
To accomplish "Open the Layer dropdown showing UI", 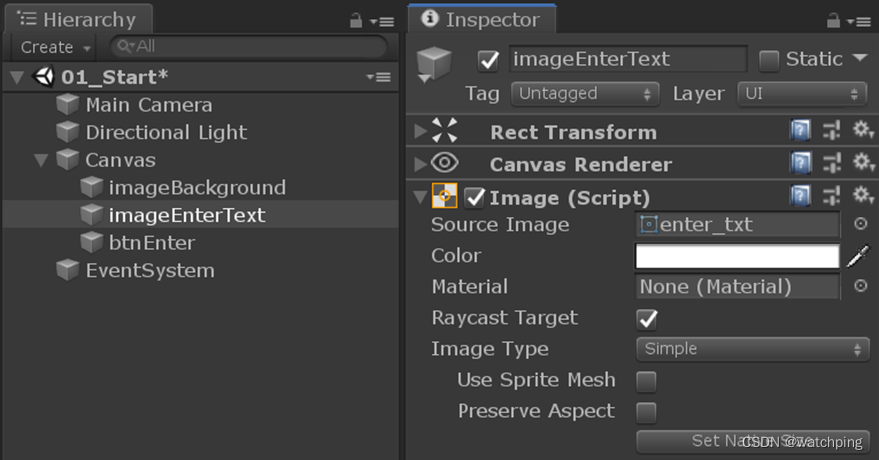I will 802,94.
